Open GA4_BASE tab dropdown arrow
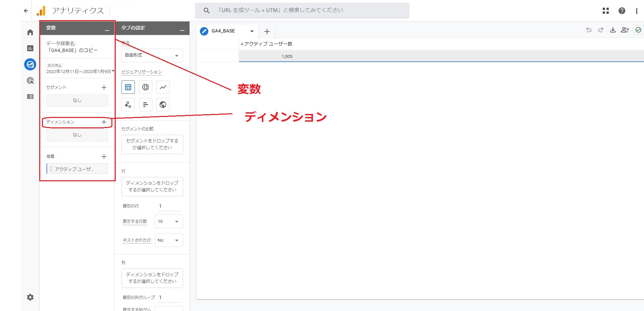 252,31
